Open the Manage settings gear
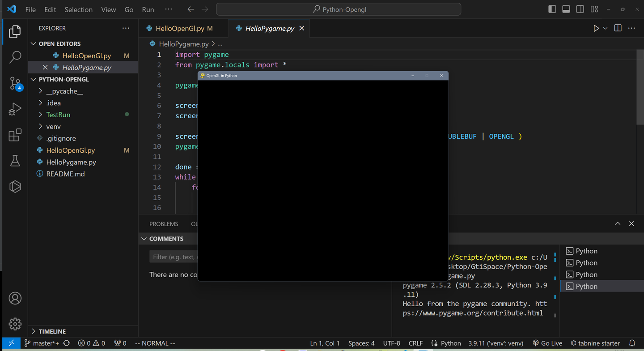 pyautogui.click(x=15, y=323)
